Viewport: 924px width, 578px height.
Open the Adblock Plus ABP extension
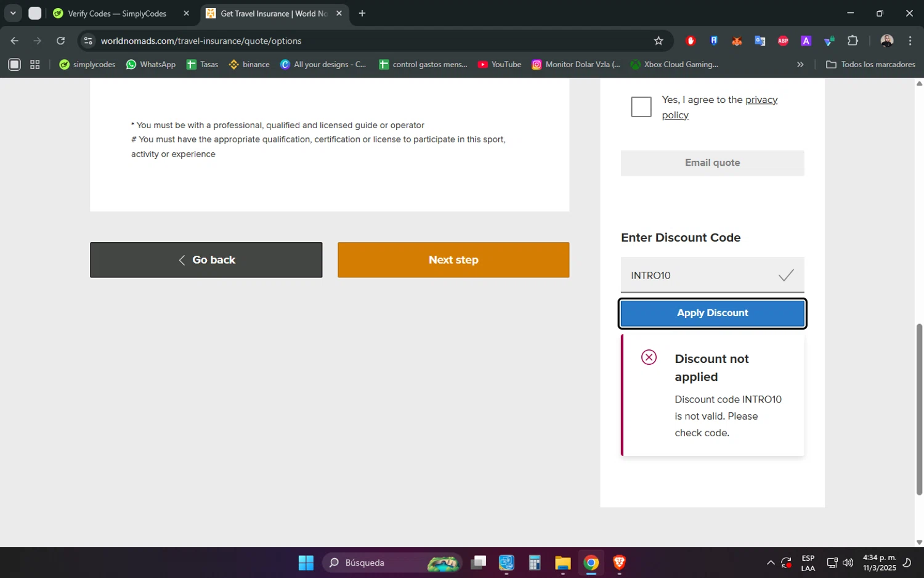click(783, 41)
